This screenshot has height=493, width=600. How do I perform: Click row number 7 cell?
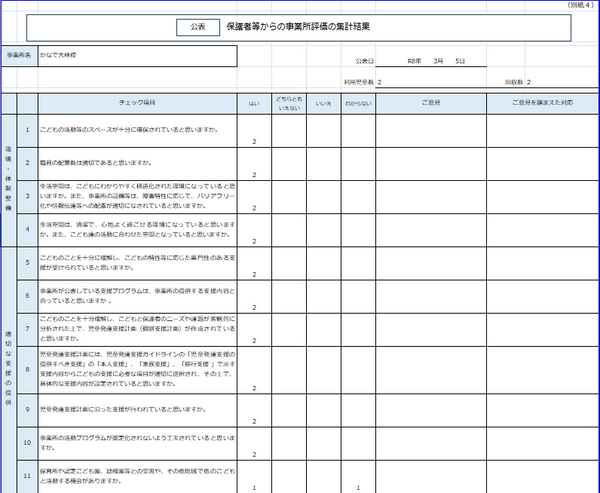[x=27, y=329]
